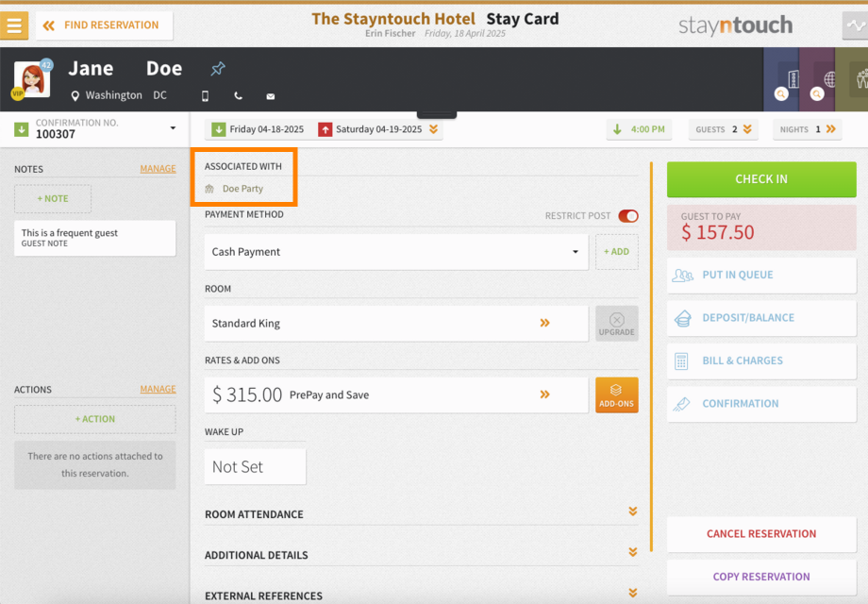Open the company card tab with building icon

781,79
